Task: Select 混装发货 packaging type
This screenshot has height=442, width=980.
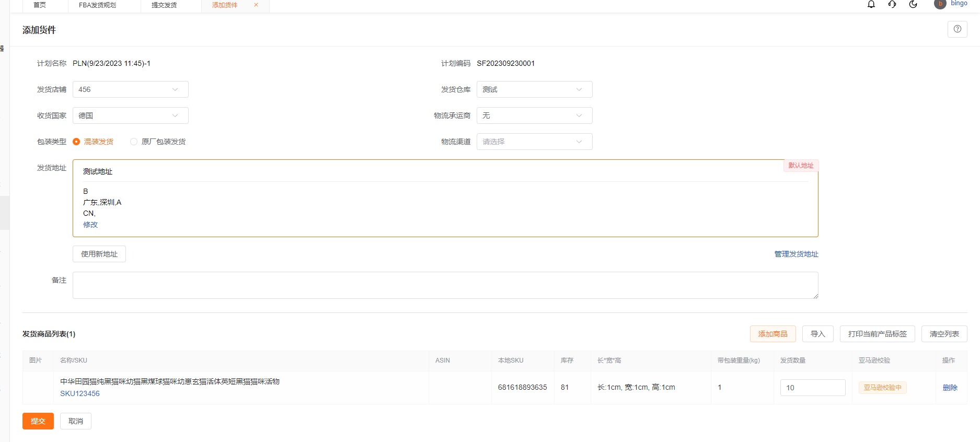Action: [x=77, y=142]
